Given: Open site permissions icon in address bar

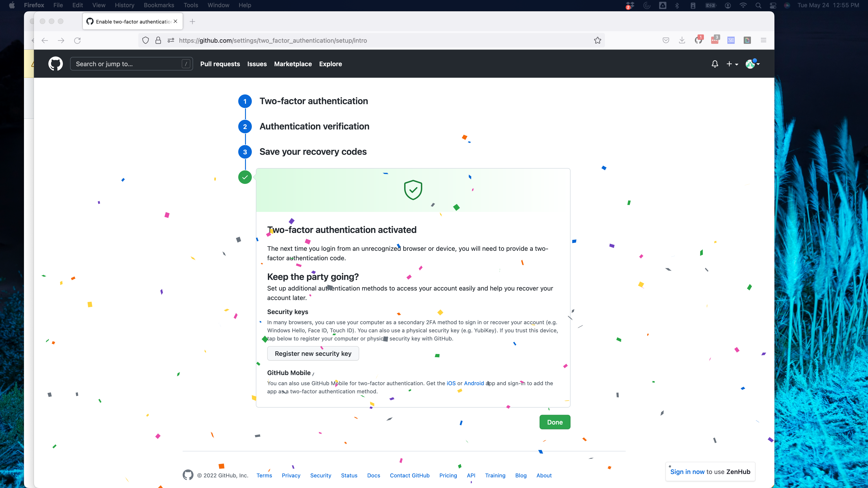Looking at the screenshot, I should 171,40.
